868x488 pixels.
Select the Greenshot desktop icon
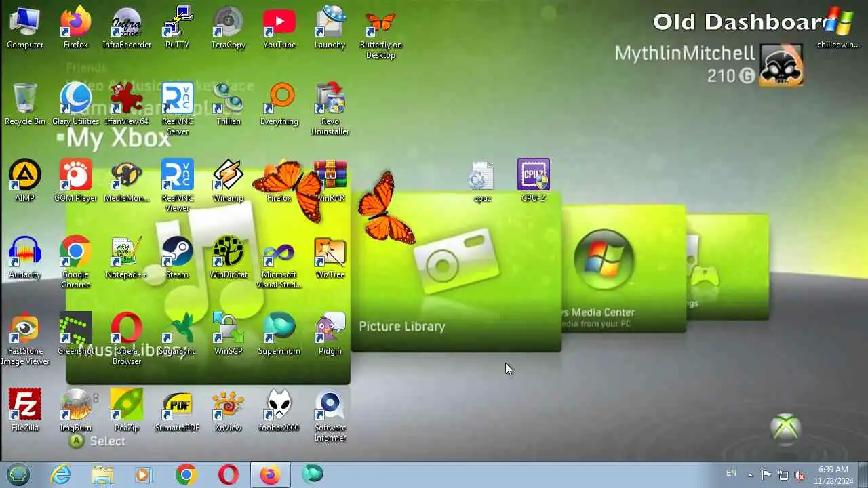(76, 334)
